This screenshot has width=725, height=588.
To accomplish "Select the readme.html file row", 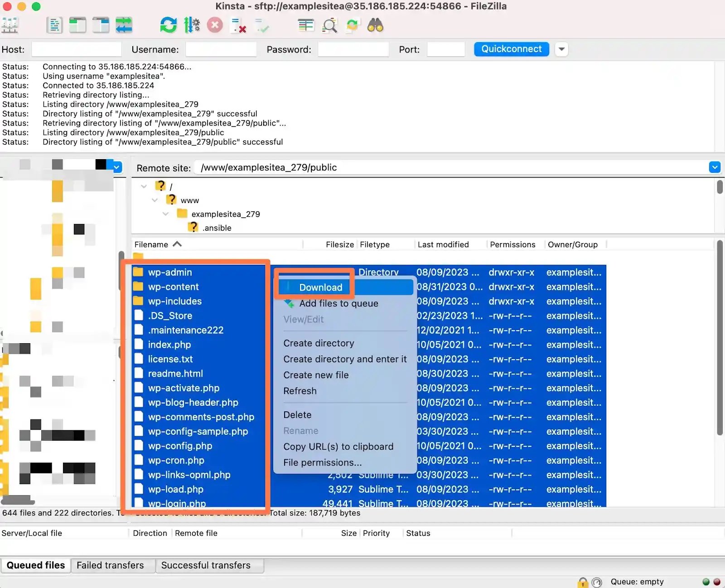I will click(x=368, y=373).
